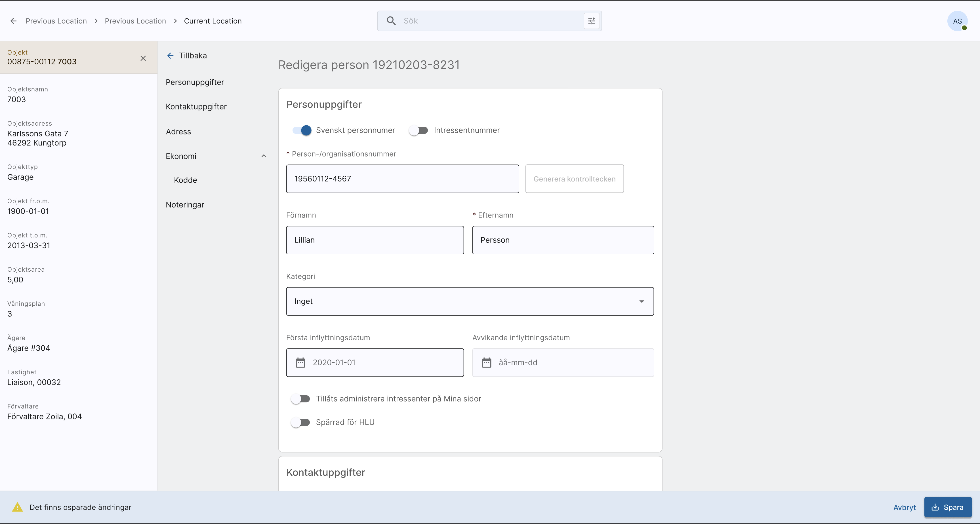
Task: Click the back arrow in breadcrumb bar
Action: (13, 21)
